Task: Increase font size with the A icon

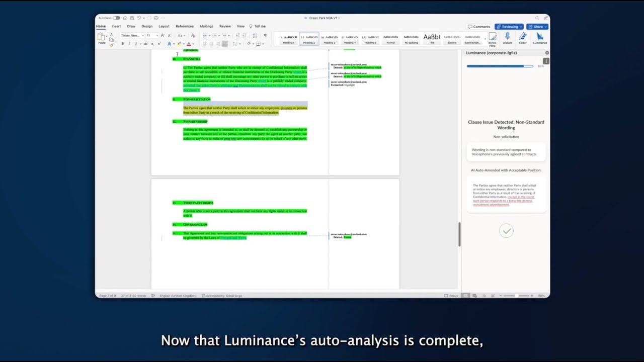Action: 163,36
